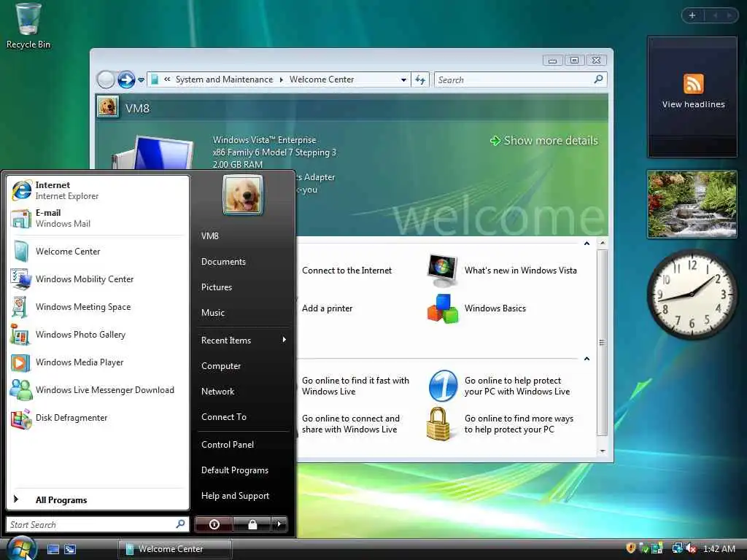Click the Start Search input field
This screenshot has width=747, height=560.
(x=97, y=524)
